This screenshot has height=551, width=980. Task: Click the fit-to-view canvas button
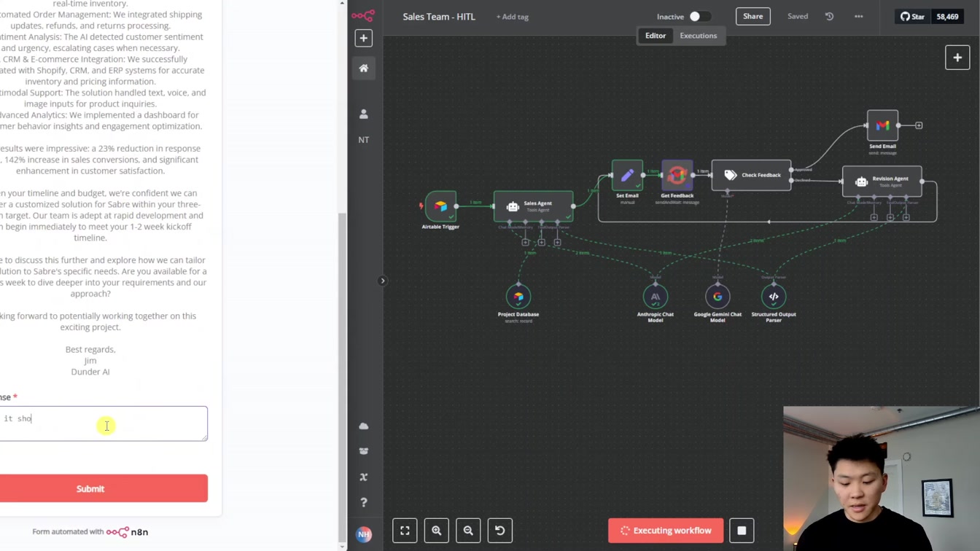click(405, 531)
